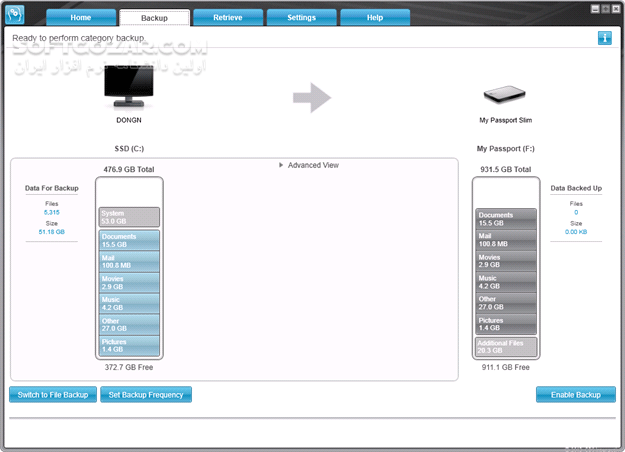This screenshot has width=625, height=452.
Task: Select the My Passport Slim drive icon
Action: point(505,95)
